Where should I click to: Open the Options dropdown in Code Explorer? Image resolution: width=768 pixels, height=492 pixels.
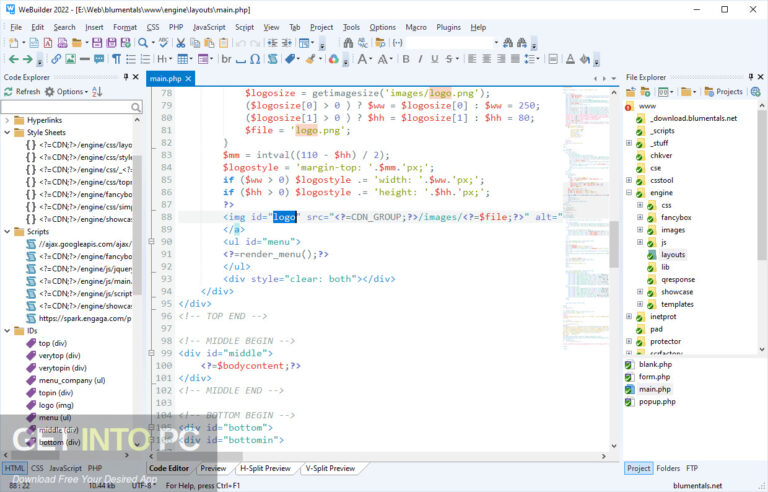point(66,92)
